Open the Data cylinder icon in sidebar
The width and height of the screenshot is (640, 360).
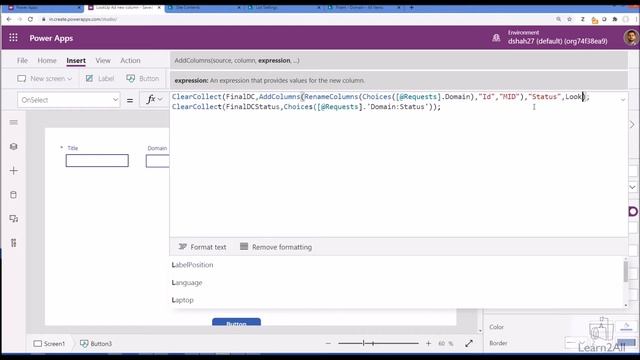coord(13,195)
